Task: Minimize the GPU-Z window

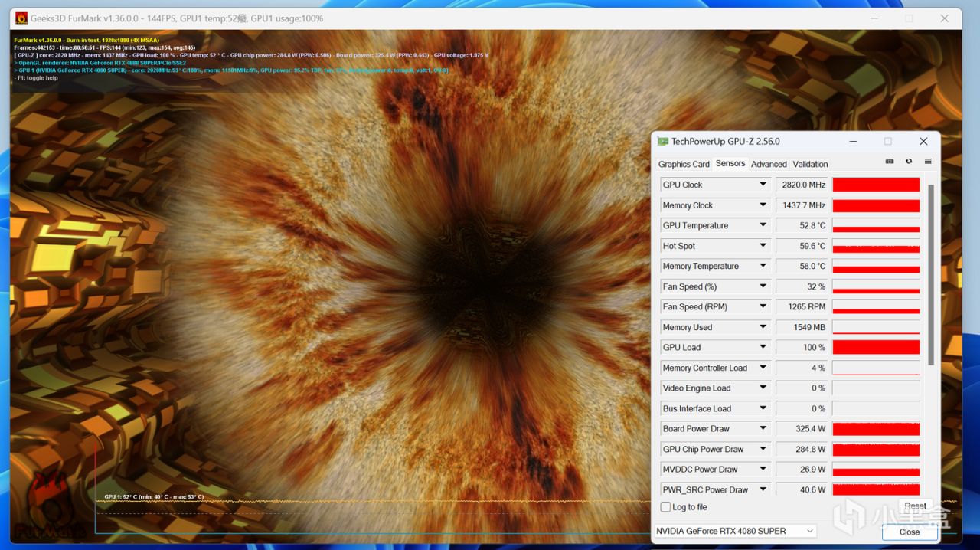Action: (852, 142)
